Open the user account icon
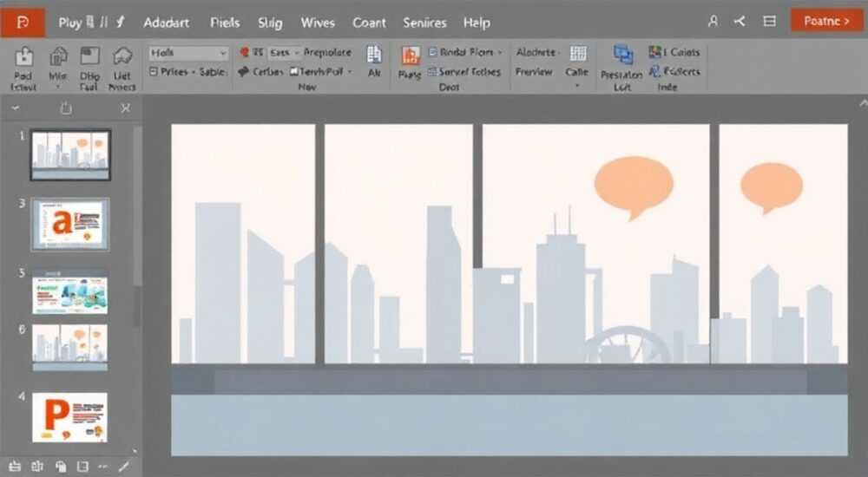Image resolution: width=868 pixels, height=477 pixels. [713, 22]
